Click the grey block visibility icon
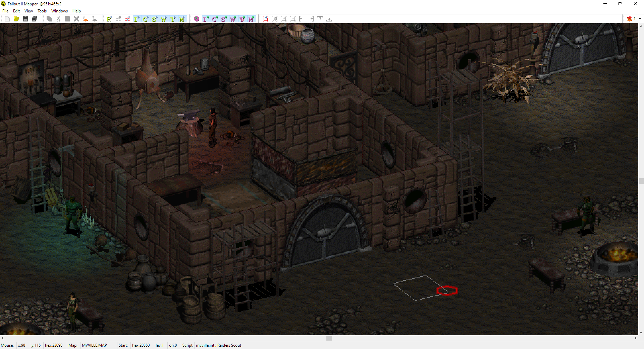Image resolution: width=644 pixels, height=349 pixels. click(118, 19)
